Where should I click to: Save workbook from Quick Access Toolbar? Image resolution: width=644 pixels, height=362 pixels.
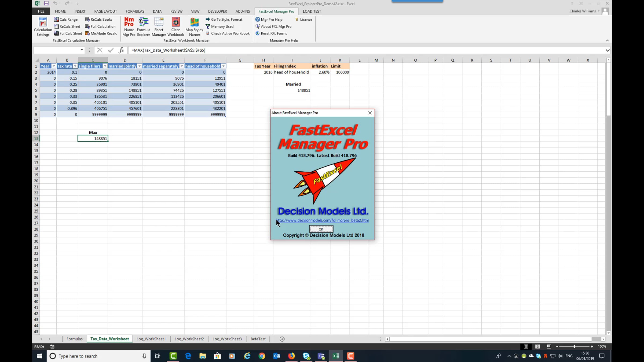point(46,3)
